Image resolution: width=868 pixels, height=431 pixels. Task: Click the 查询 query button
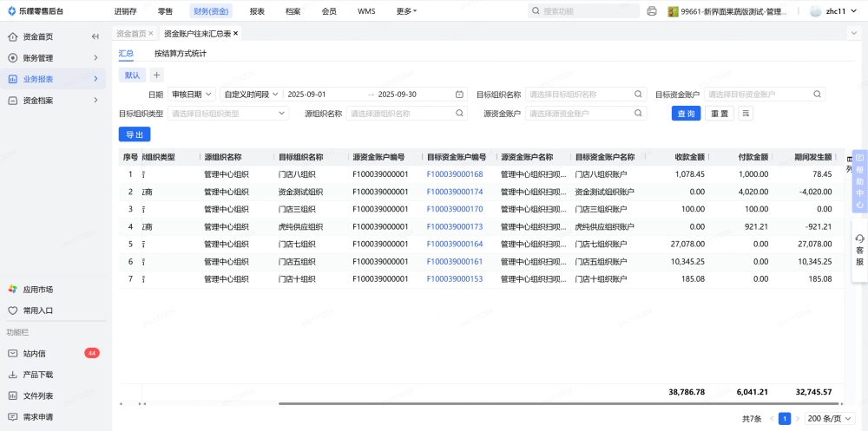click(x=686, y=113)
